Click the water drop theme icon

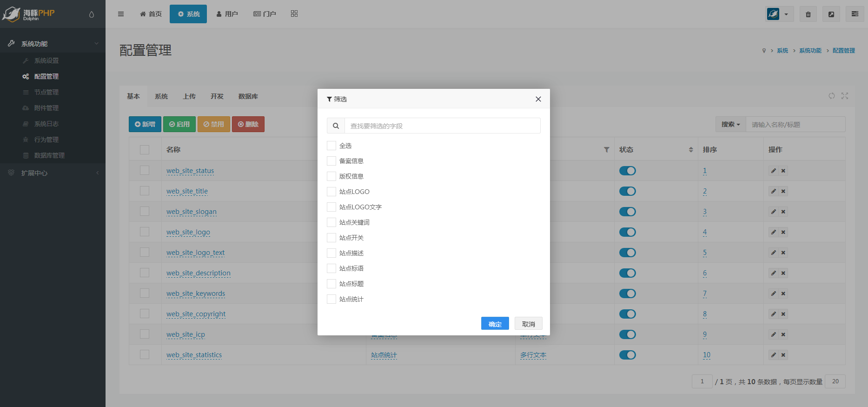click(x=92, y=14)
